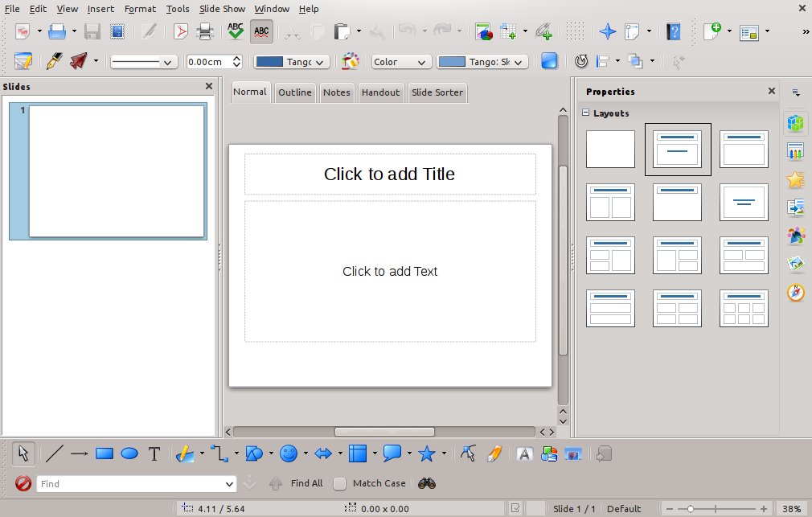Open the Gallery sidebar icon
This screenshot has height=517, width=812.
796,263
